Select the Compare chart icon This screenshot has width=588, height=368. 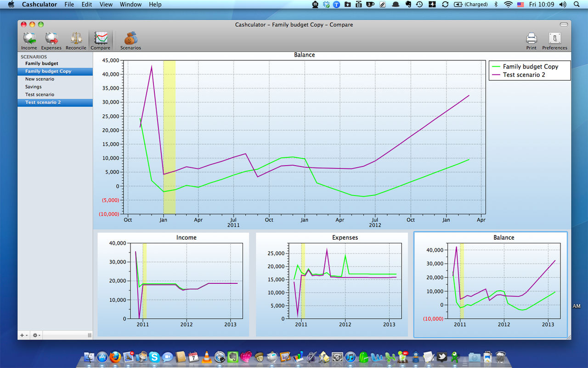pos(100,40)
